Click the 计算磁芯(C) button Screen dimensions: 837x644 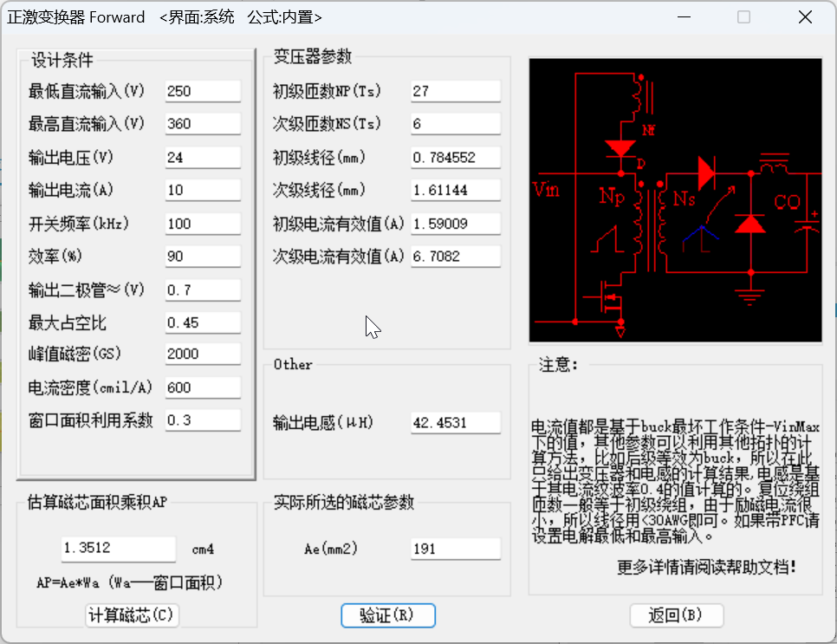(133, 615)
